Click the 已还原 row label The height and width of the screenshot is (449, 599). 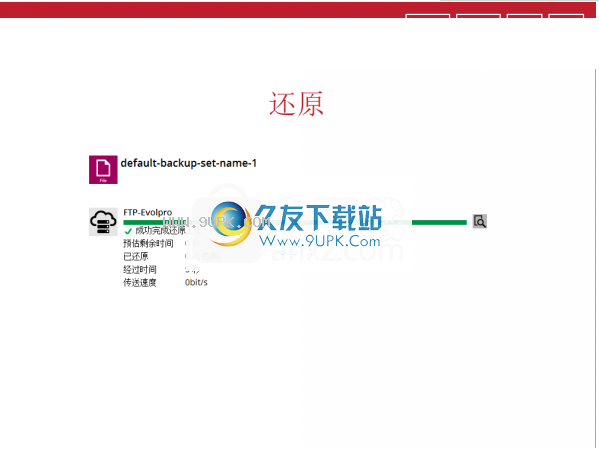pyautogui.click(x=136, y=256)
